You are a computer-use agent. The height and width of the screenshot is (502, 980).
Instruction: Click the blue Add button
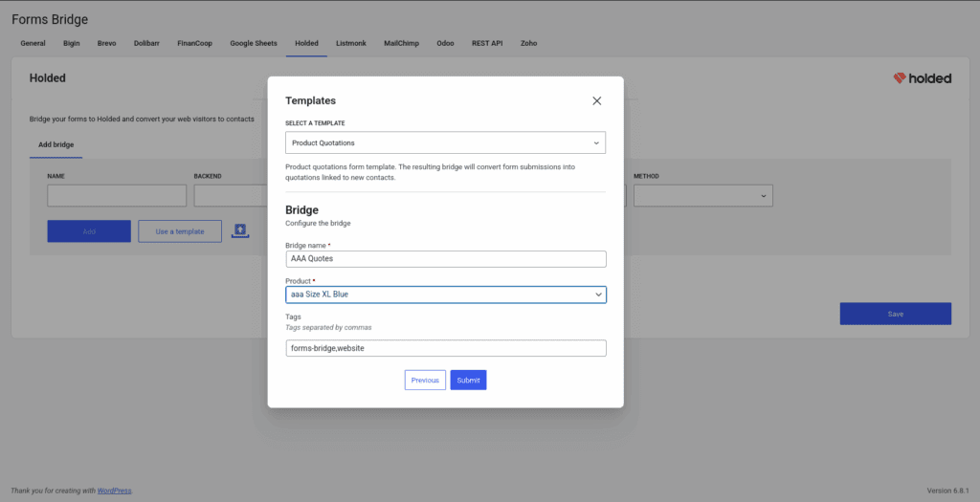[89, 231]
